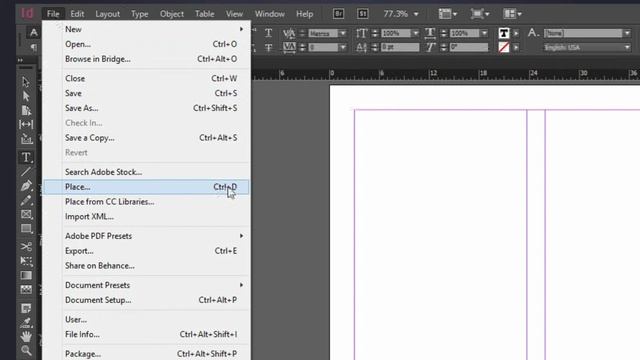This screenshot has width=640, height=360.
Task: Expand the tools panel double-arrow
Action: [x=20, y=60]
